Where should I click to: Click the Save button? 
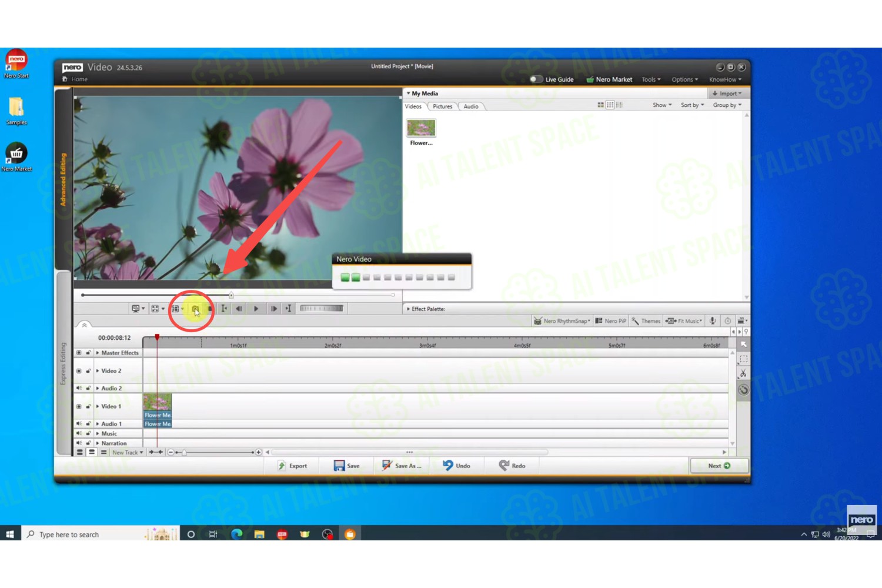[x=347, y=466]
